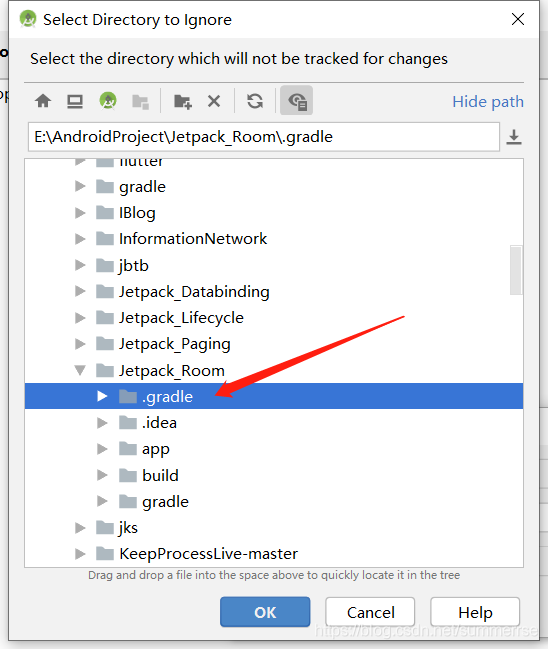Viewport: 548px width, 649px height.
Task: Open Help for this dialog
Action: (475, 612)
